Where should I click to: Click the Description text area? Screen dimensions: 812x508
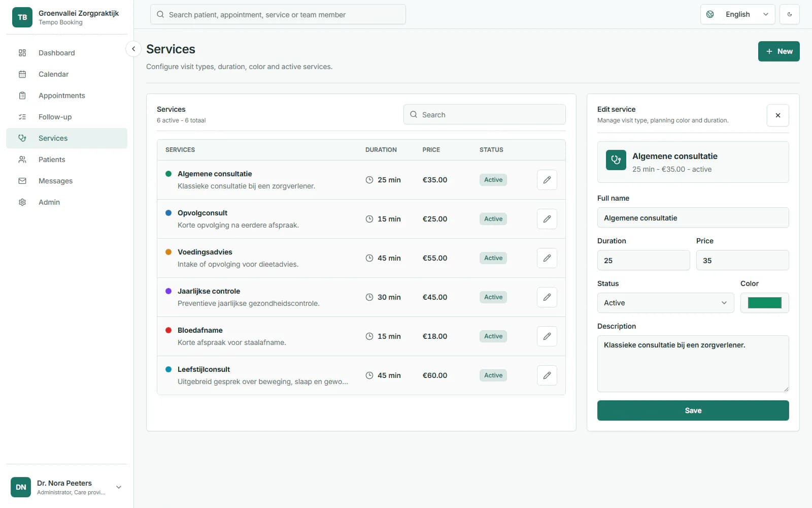pyautogui.click(x=693, y=364)
